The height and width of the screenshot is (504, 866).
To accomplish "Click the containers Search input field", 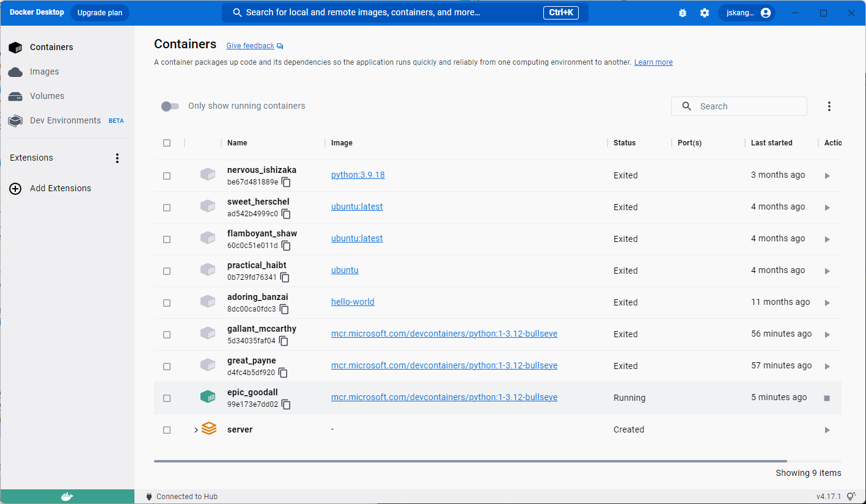I will point(739,106).
